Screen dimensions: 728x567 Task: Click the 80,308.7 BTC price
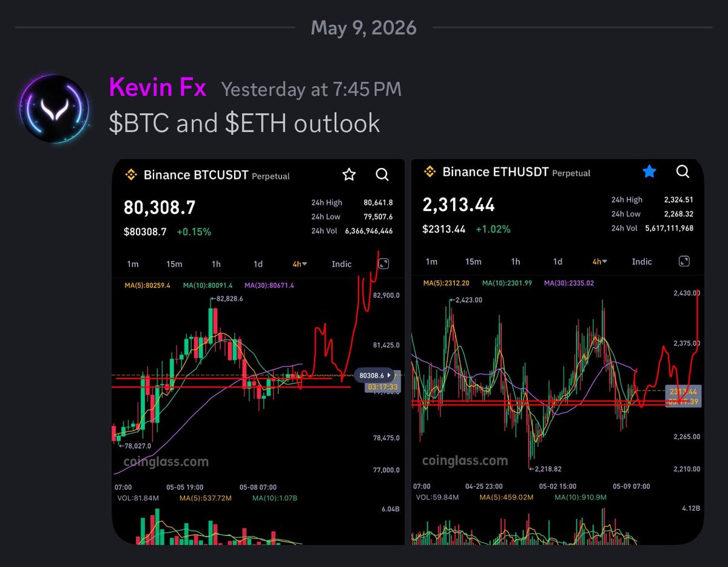(160, 207)
